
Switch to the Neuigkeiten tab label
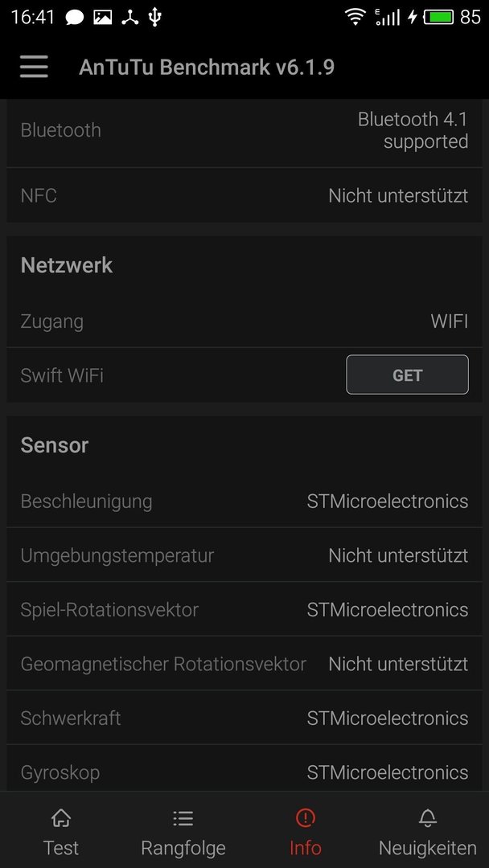[x=428, y=848]
